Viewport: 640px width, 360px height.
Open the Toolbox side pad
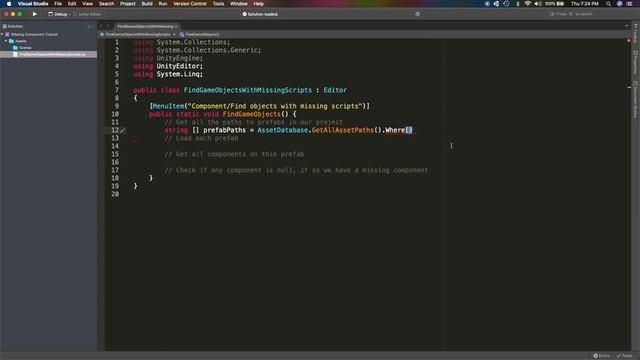pos(636,32)
